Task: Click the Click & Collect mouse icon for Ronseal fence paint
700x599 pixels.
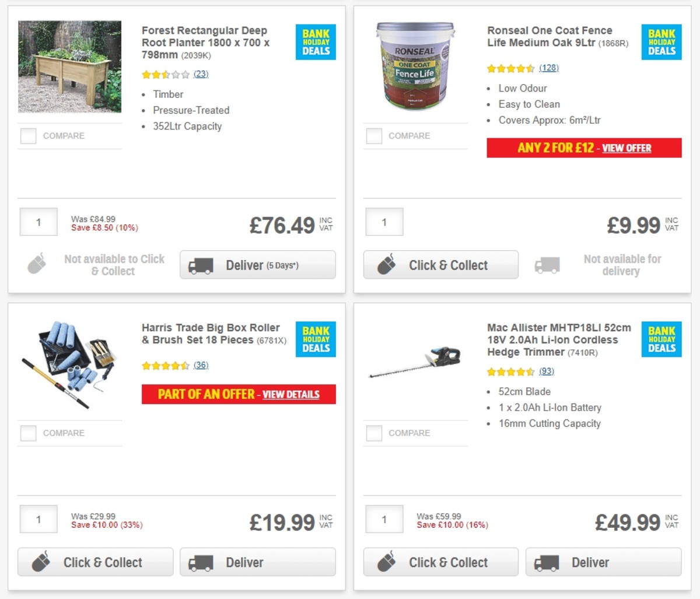Action: coord(386,264)
